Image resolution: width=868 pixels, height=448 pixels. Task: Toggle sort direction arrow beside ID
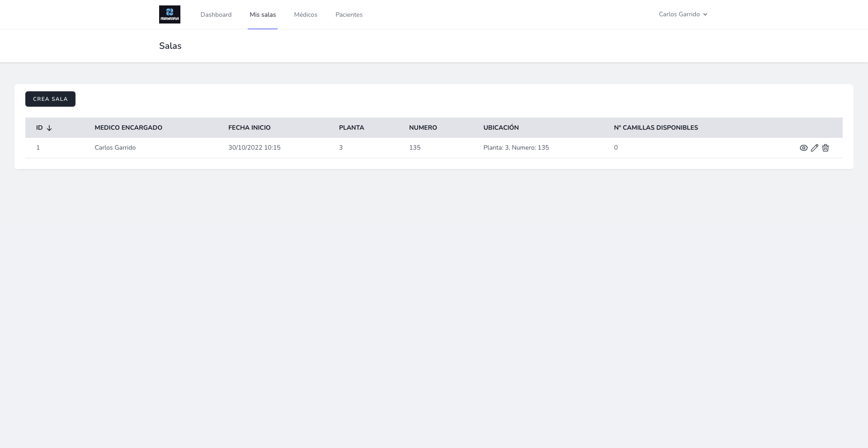coord(49,128)
